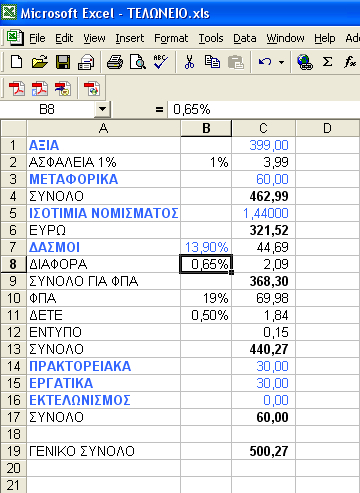
Task: Click the Paste clipboard icon
Action: (236, 62)
